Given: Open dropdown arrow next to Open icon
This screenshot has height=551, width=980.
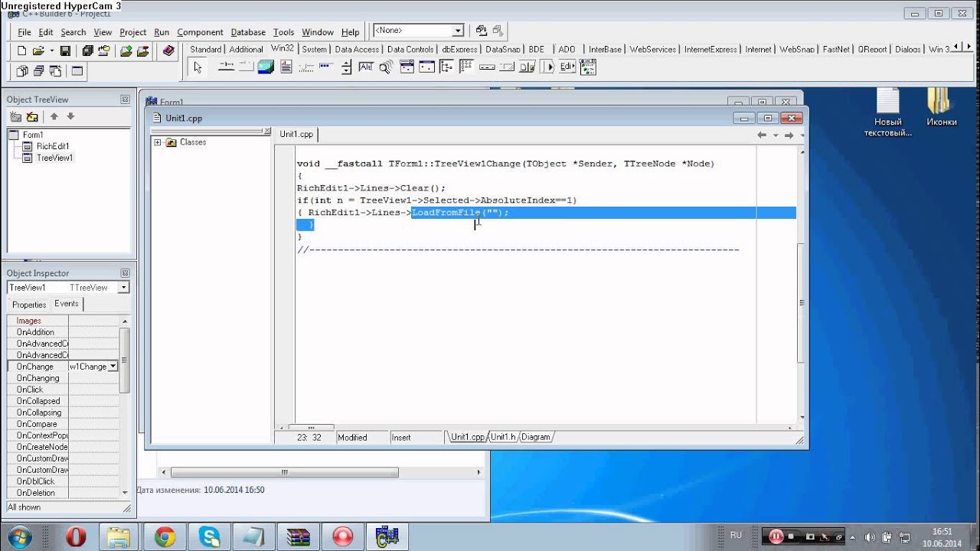Looking at the screenshot, I should click(51, 51).
